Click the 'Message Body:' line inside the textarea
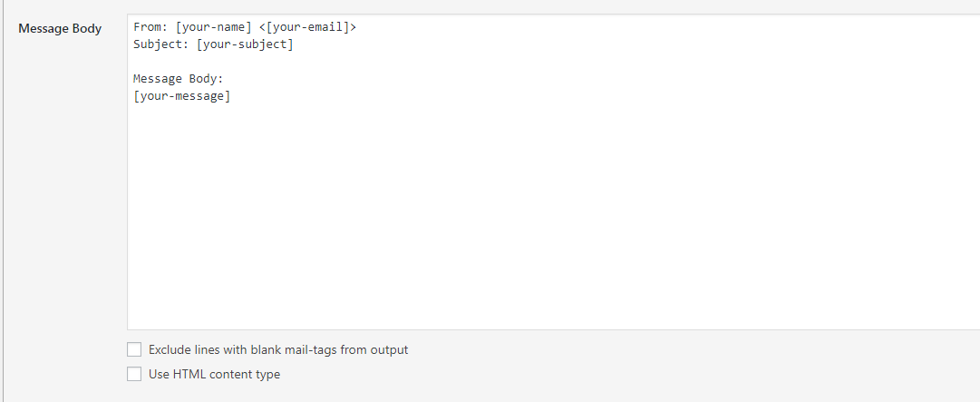The width and height of the screenshot is (980, 402). 178,79
